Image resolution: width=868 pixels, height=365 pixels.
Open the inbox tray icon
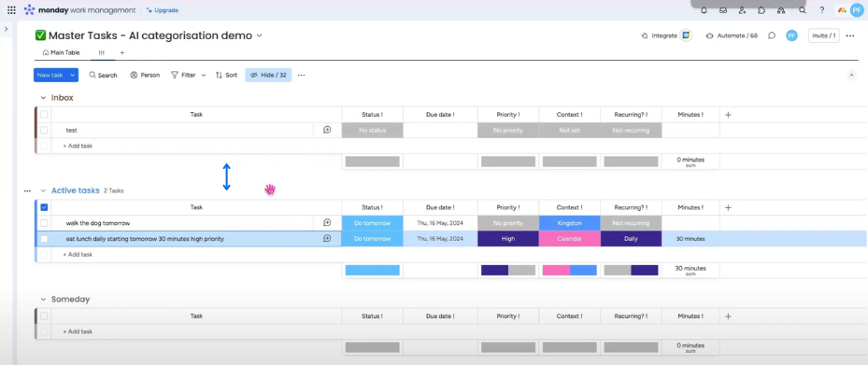pyautogui.click(x=723, y=10)
